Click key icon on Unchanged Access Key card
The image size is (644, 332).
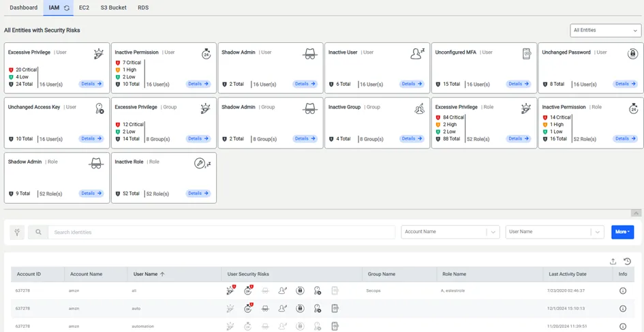tap(99, 108)
